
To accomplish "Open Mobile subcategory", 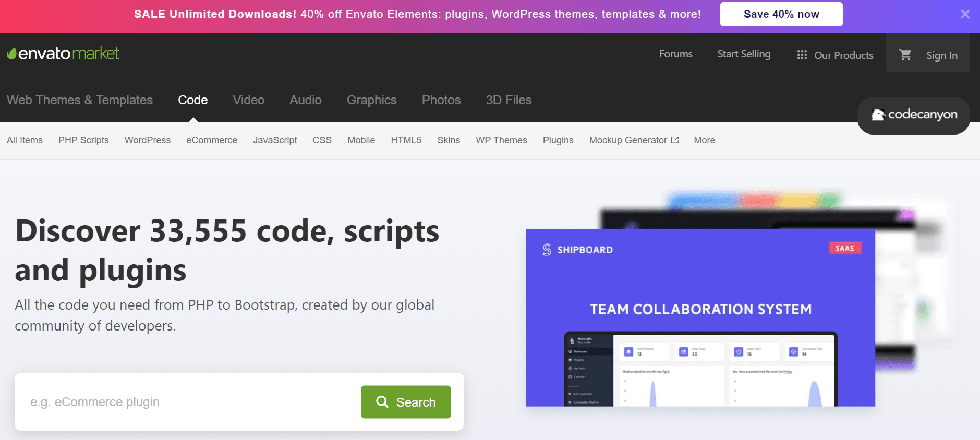I will click(361, 140).
